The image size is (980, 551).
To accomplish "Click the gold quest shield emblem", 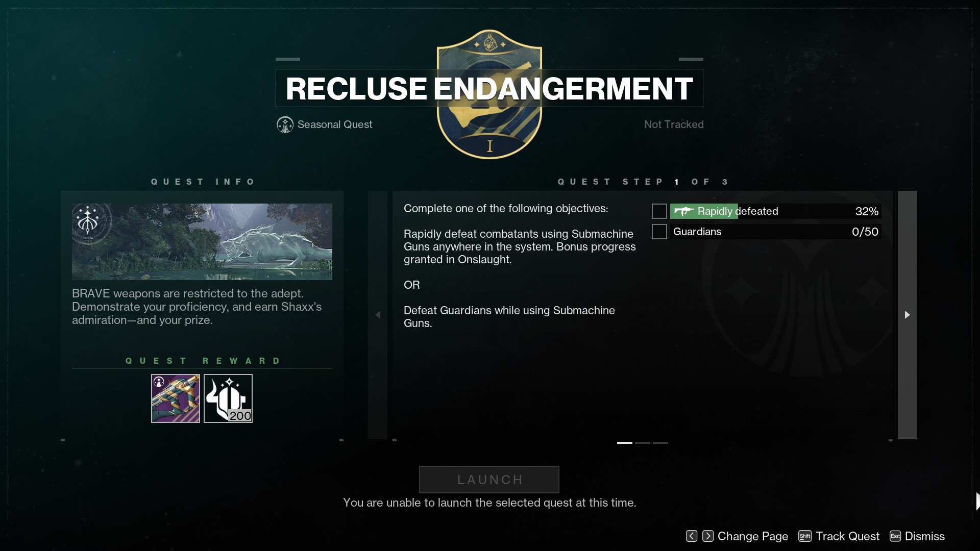I will click(x=489, y=94).
